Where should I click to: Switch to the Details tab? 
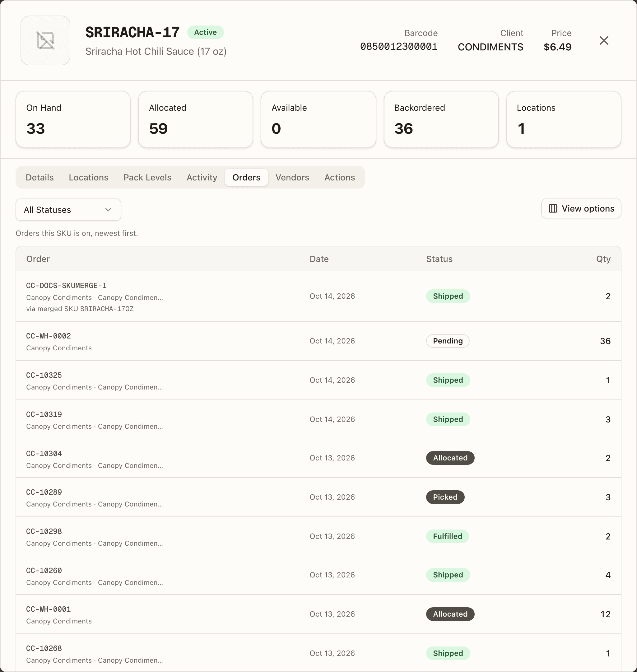coord(40,177)
